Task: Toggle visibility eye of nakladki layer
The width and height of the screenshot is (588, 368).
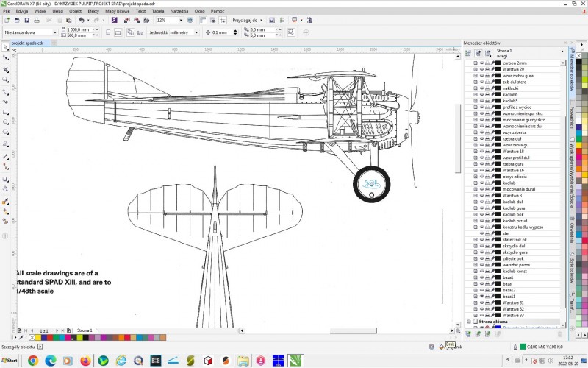Action: [482, 88]
